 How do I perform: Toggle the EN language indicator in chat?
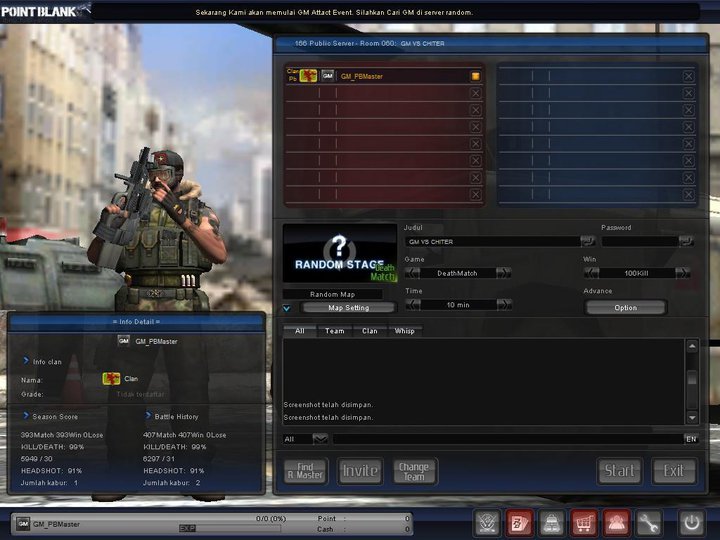[x=691, y=439]
